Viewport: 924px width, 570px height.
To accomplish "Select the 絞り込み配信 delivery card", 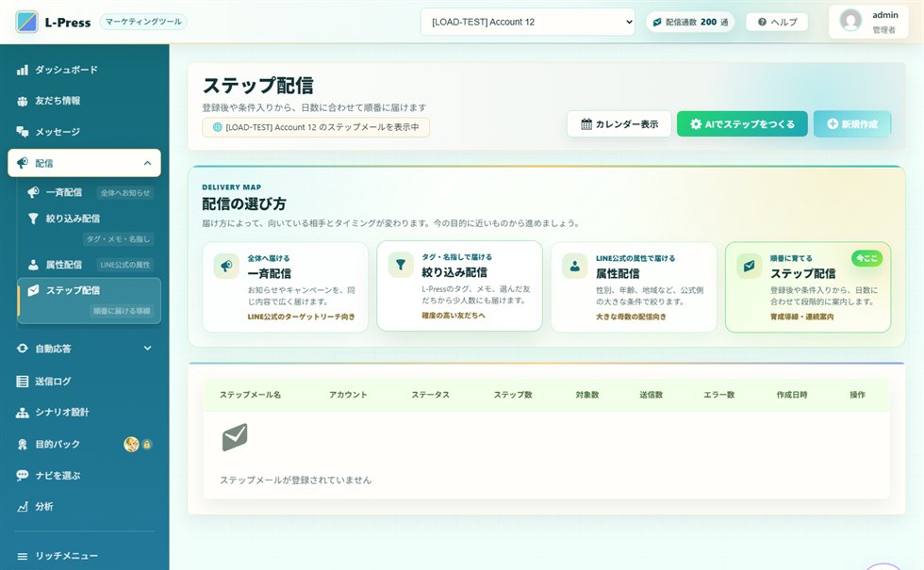I will [x=460, y=285].
